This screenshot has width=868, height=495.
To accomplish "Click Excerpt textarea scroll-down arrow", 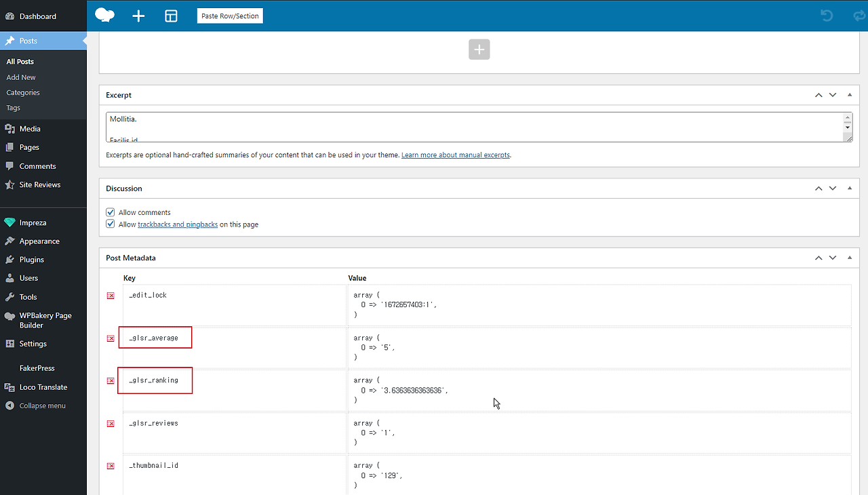I will click(848, 127).
